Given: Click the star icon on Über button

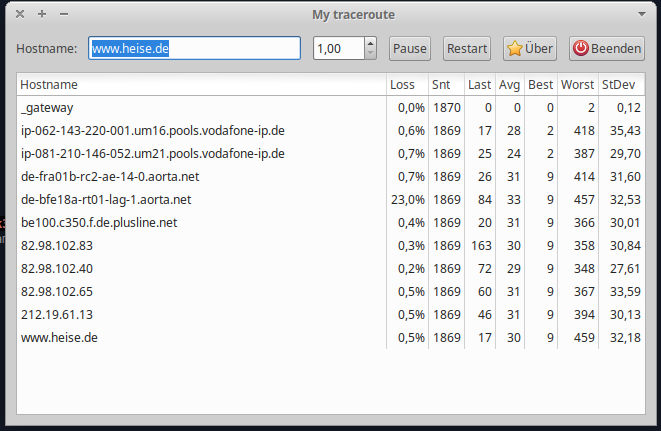Looking at the screenshot, I should click(x=515, y=49).
